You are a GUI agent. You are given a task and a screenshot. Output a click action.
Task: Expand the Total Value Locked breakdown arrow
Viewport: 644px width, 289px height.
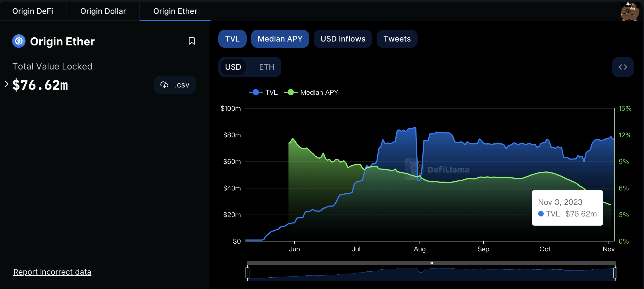coord(6,84)
